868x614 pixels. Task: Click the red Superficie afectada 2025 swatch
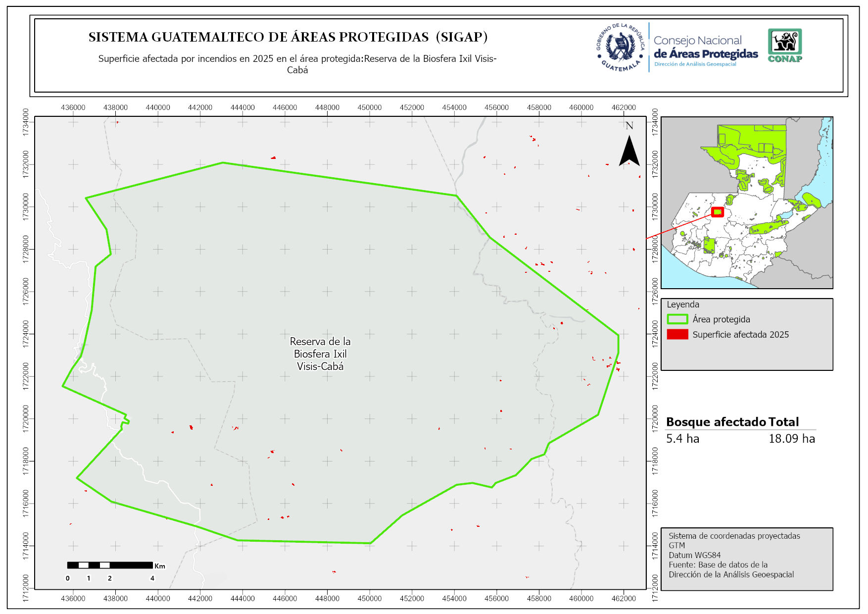(677, 335)
